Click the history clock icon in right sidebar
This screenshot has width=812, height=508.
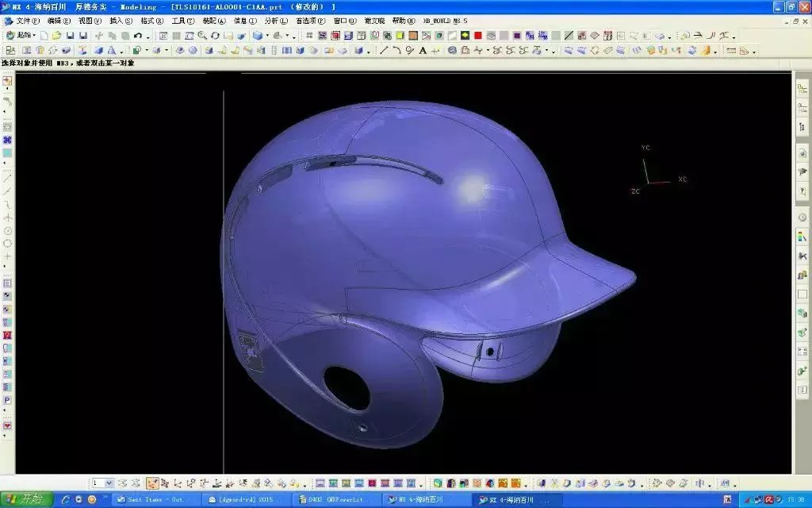[x=802, y=217]
